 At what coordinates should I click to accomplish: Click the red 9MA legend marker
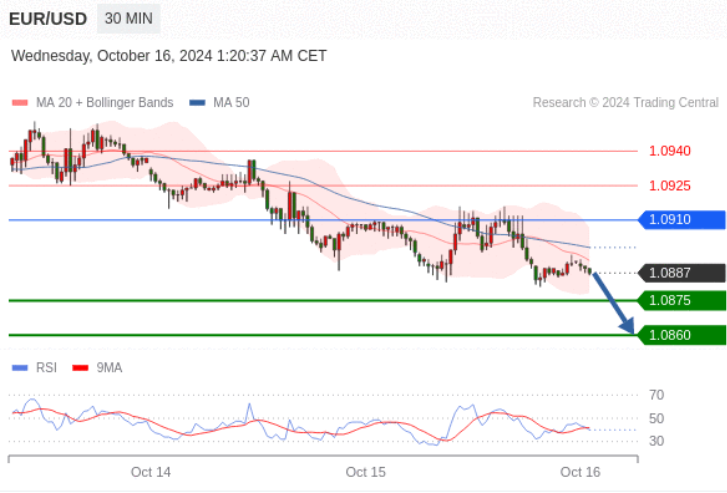pyautogui.click(x=80, y=368)
